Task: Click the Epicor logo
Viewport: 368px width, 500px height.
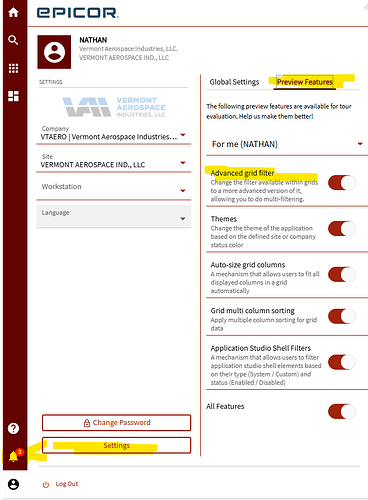Action: coord(77,13)
